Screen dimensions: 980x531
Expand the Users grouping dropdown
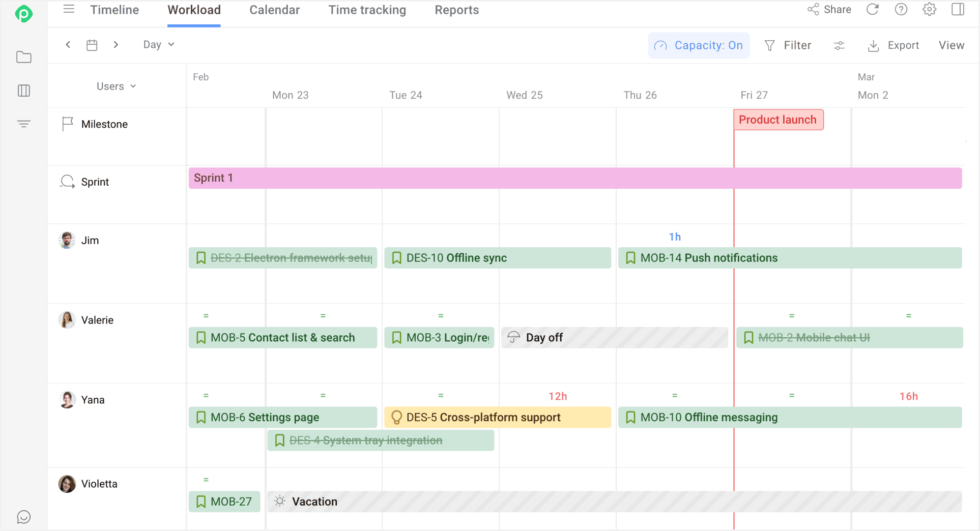(117, 86)
